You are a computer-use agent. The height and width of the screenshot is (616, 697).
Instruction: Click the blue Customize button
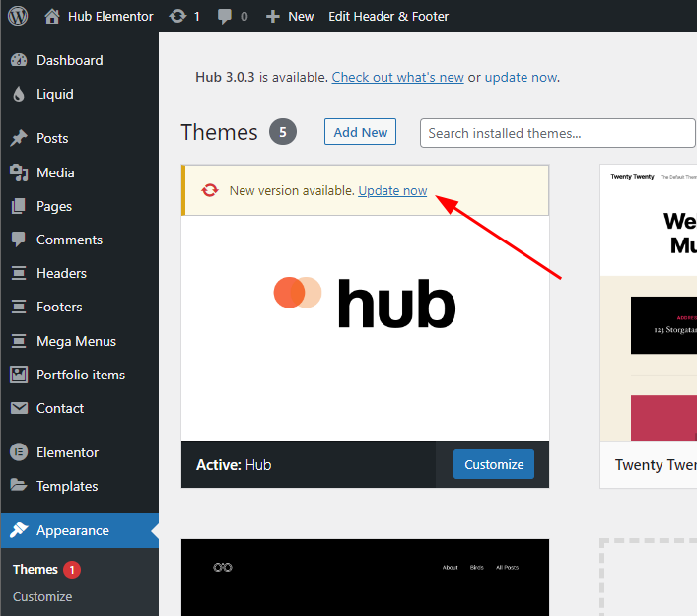493,464
